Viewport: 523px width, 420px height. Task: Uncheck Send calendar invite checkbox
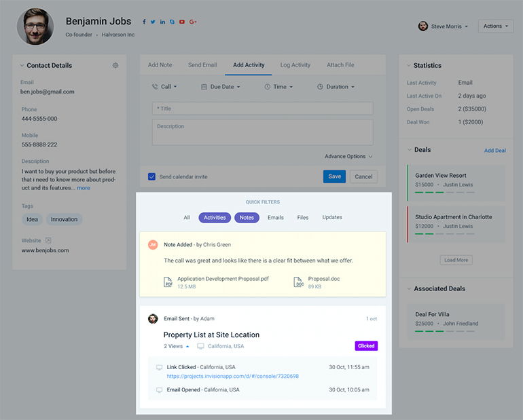(152, 176)
